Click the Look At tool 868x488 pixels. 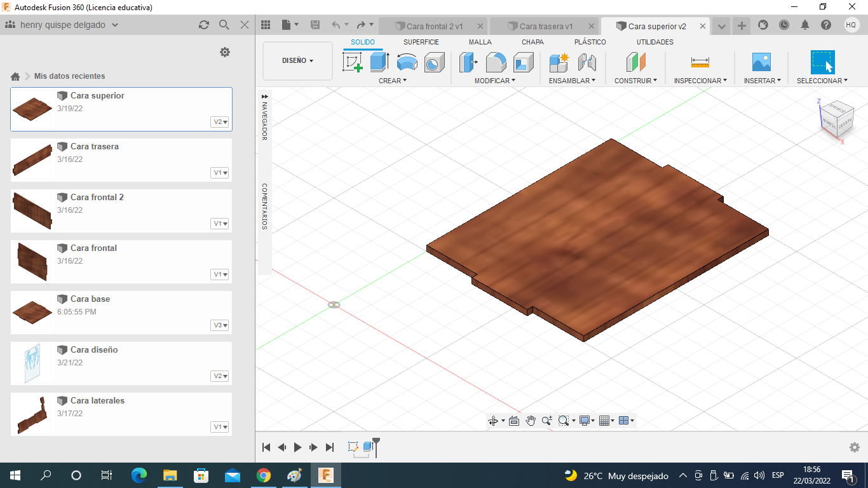click(514, 421)
